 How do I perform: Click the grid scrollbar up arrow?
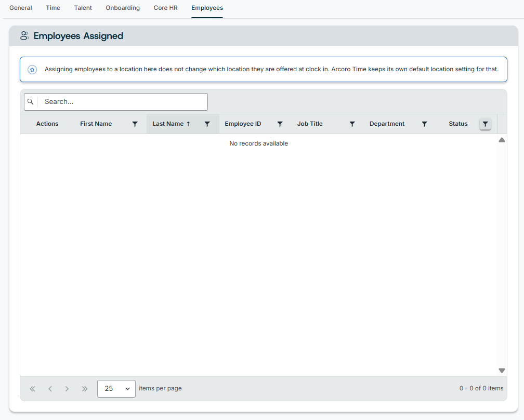pyautogui.click(x=502, y=140)
